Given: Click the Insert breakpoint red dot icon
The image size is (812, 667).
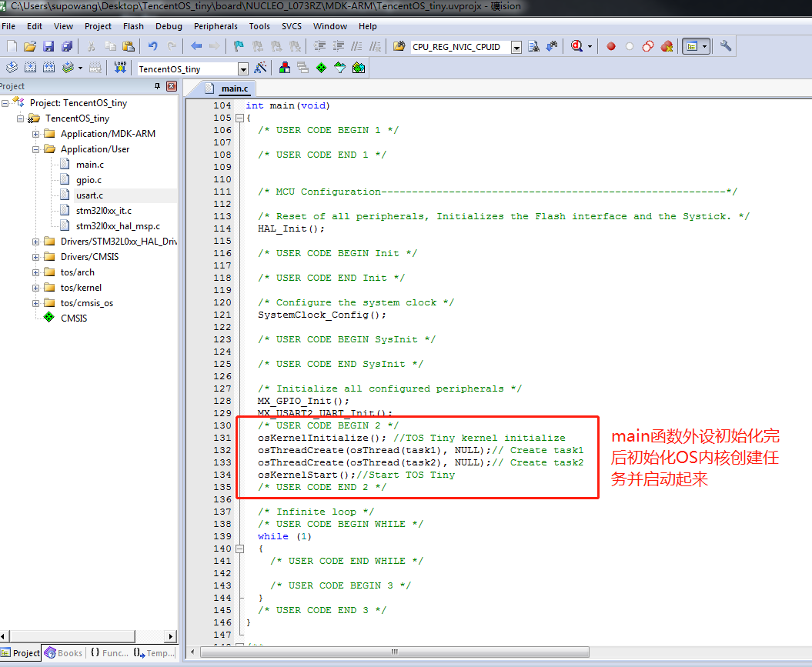Looking at the screenshot, I should point(611,46).
